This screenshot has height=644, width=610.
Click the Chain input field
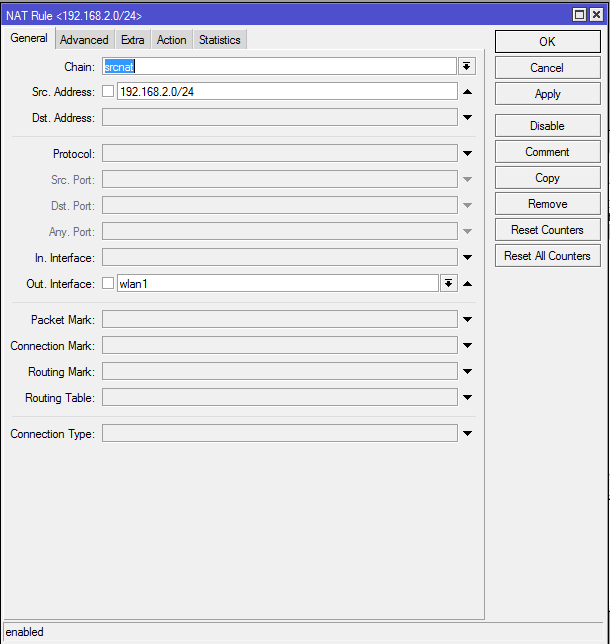pyautogui.click(x=279, y=66)
